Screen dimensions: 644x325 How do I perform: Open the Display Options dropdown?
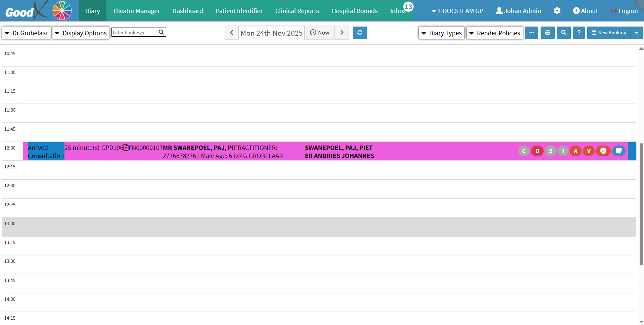click(x=81, y=33)
